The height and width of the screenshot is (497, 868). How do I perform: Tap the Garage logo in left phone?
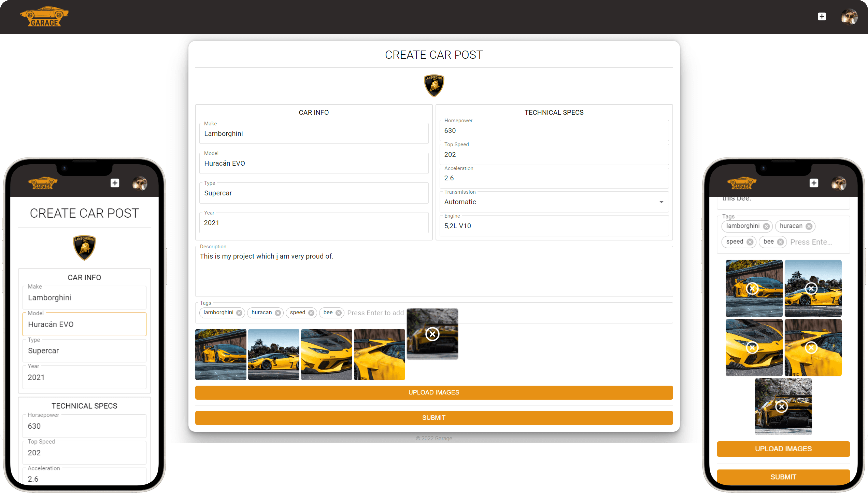(x=43, y=183)
